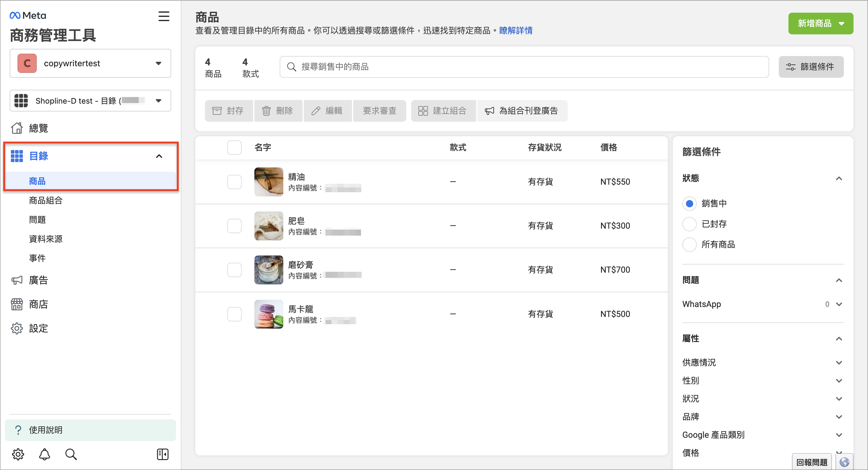Click the globe icon at bottom right

coord(844,462)
